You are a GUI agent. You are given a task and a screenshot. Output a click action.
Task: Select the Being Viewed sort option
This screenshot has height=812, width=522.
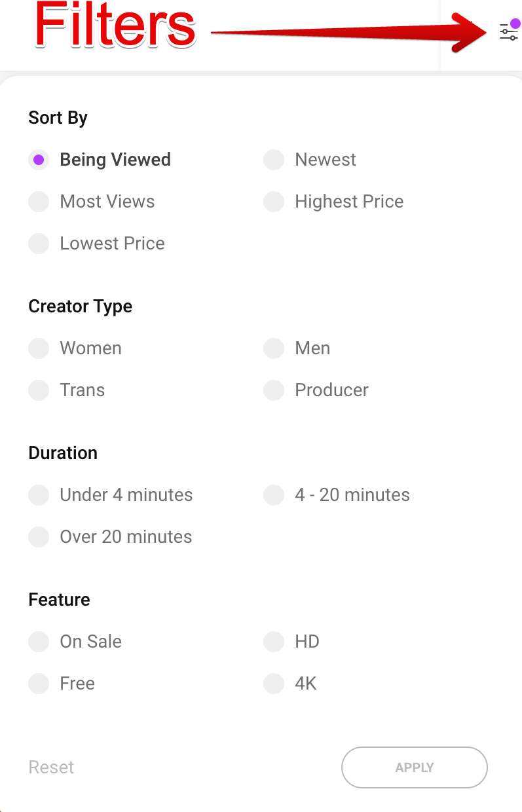pos(39,160)
